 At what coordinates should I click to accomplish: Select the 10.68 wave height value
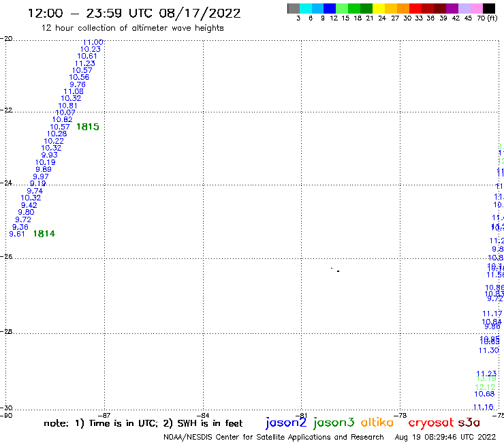coord(484,394)
